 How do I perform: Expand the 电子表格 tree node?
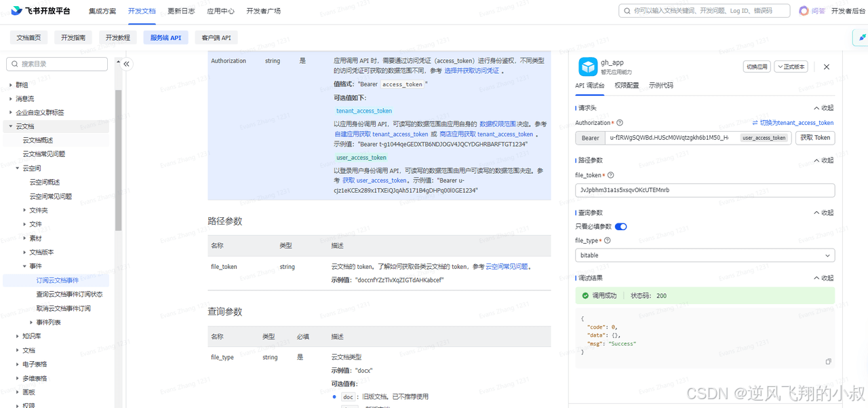18,365
